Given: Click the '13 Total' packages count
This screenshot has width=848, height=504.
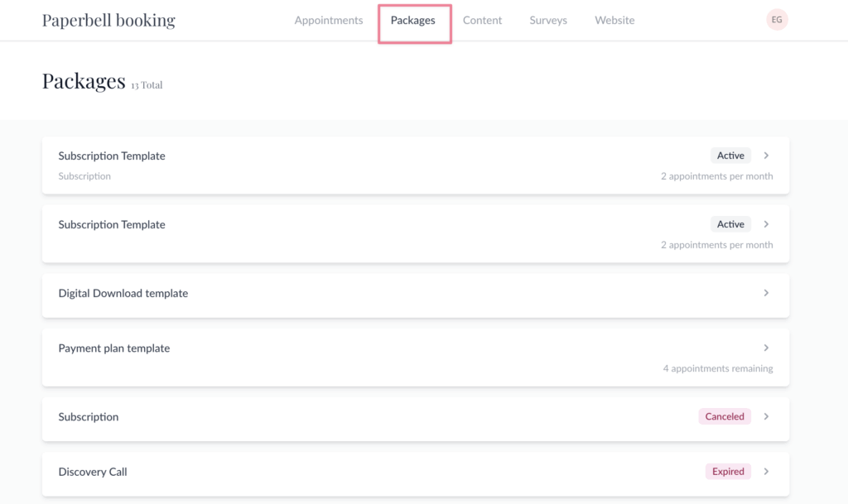Looking at the screenshot, I should pyautogui.click(x=147, y=84).
